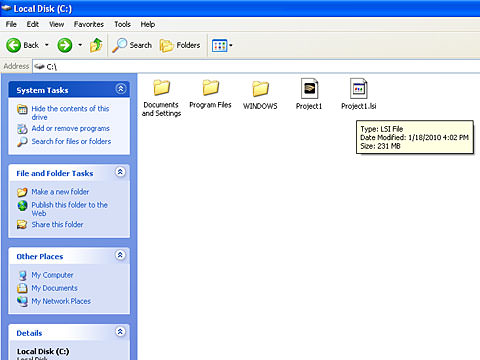Click Hide the contents of this drive

coord(70,113)
